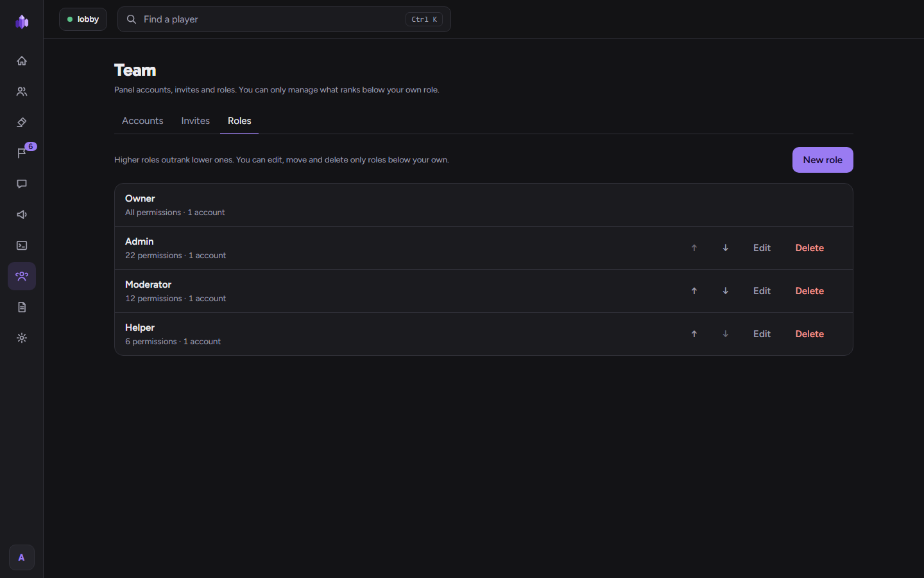The width and height of the screenshot is (924, 578).
Task: Edit the Admin role
Action: (x=762, y=248)
